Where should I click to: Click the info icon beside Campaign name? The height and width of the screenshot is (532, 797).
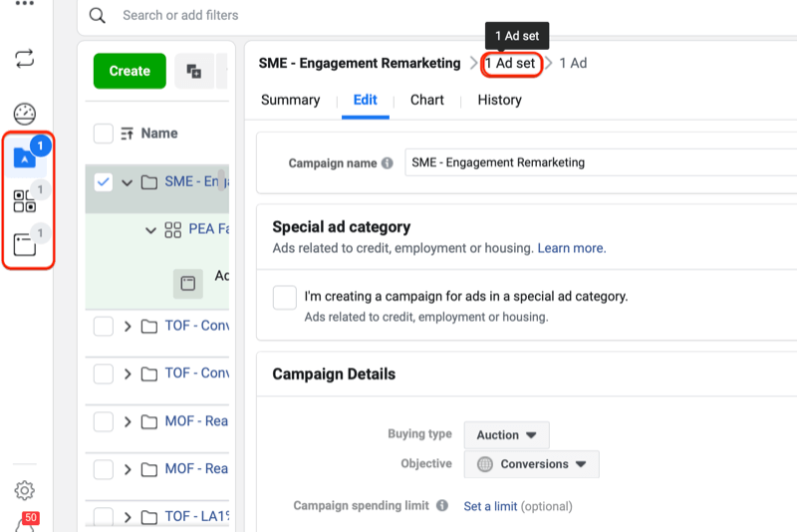point(387,163)
